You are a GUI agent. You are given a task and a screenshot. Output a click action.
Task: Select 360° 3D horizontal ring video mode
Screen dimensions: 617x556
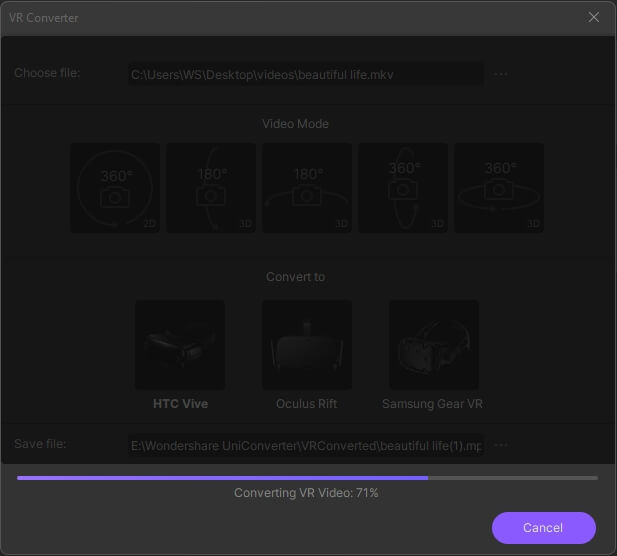coord(499,188)
